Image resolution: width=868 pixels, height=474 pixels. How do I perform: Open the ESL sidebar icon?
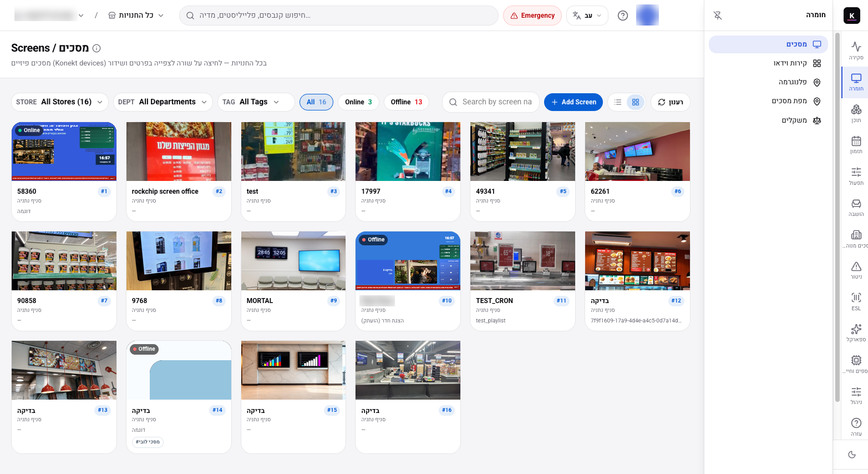click(856, 301)
